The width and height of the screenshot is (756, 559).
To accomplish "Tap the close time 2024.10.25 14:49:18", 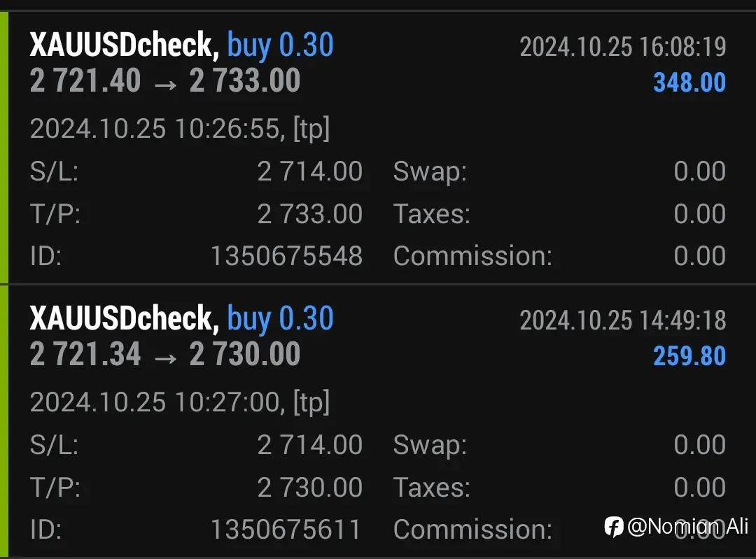I will point(623,320).
